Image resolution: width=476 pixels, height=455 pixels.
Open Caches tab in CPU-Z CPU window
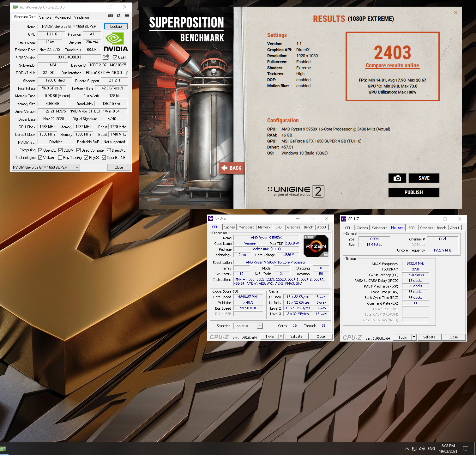click(229, 227)
